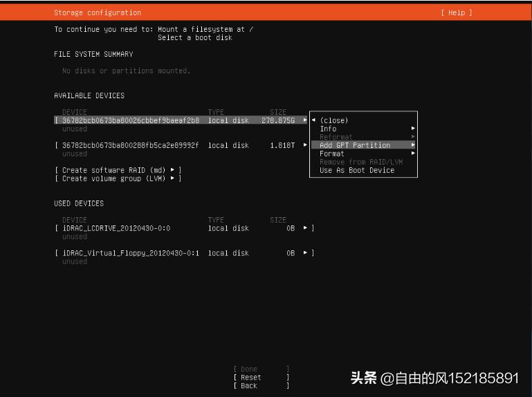Open Create volume group (LVM)

point(118,178)
